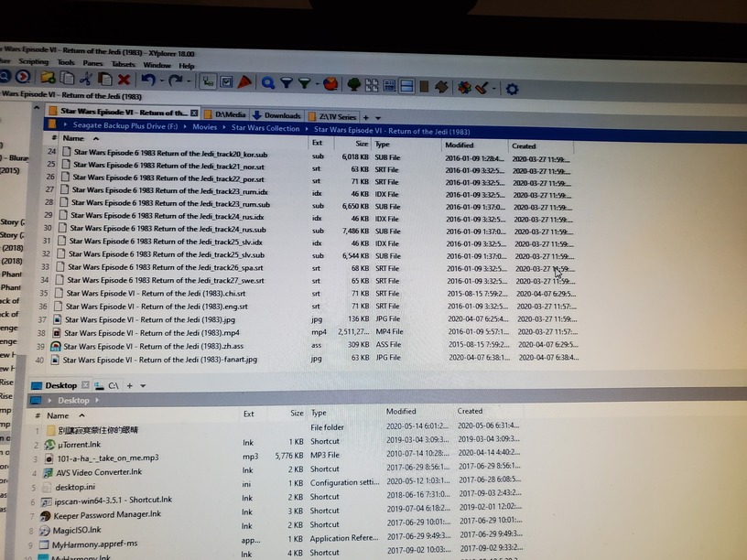747x560 pixels.
Task: Switch to the Z:\TV Series tab
Action: 332,117
